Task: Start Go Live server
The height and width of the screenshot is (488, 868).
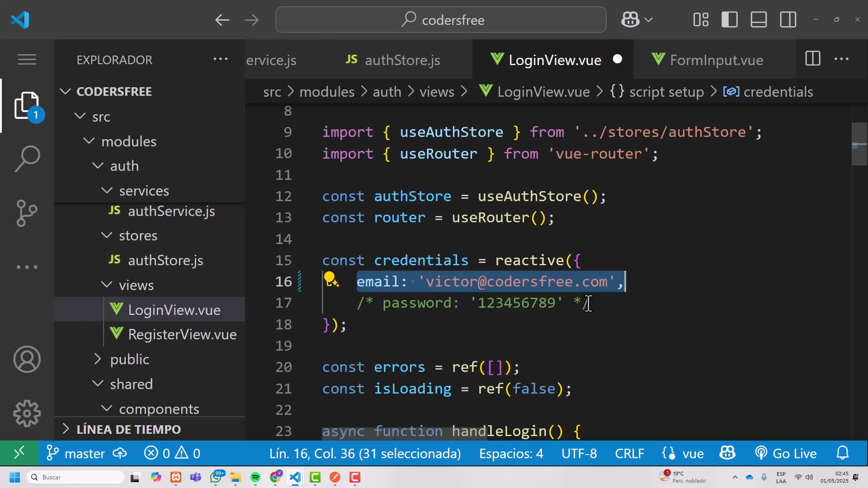Action: click(786, 453)
